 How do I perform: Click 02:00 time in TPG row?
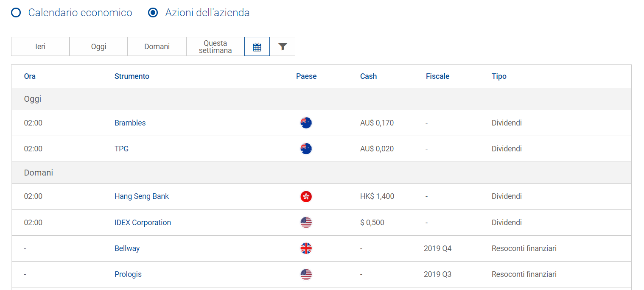click(x=33, y=149)
